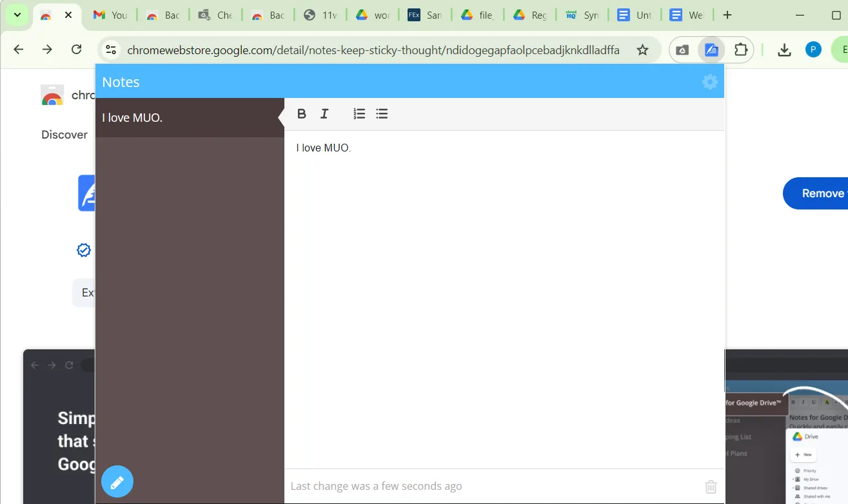The width and height of the screenshot is (848, 504).
Task: Click the pinned Notes extension toolbar icon
Action: [x=711, y=49]
